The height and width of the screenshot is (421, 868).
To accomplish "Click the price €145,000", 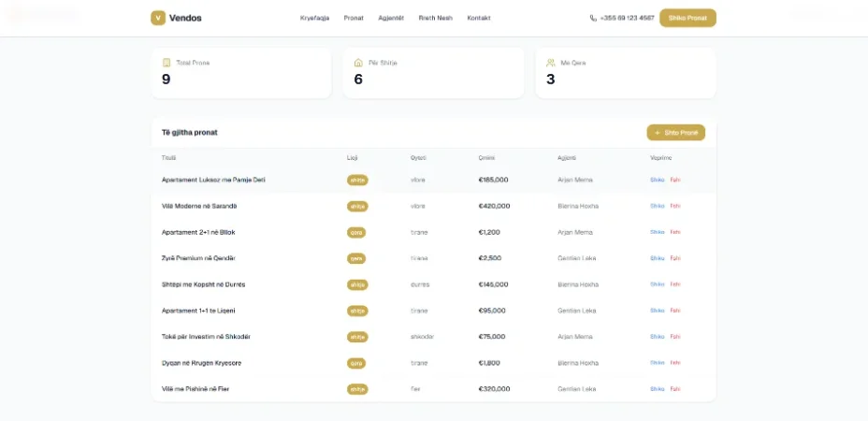I will click(x=493, y=284).
